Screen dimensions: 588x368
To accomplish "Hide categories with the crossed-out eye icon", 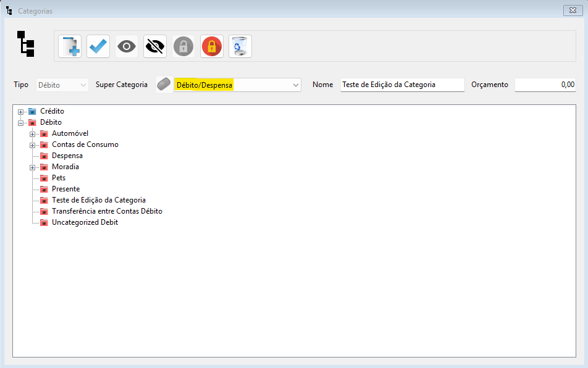I will pos(155,46).
